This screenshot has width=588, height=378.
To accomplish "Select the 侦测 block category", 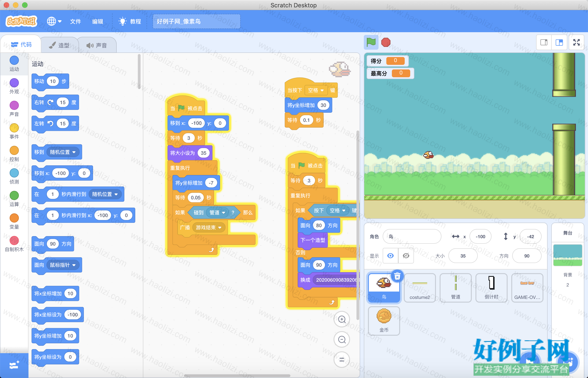I will pos(14,177).
